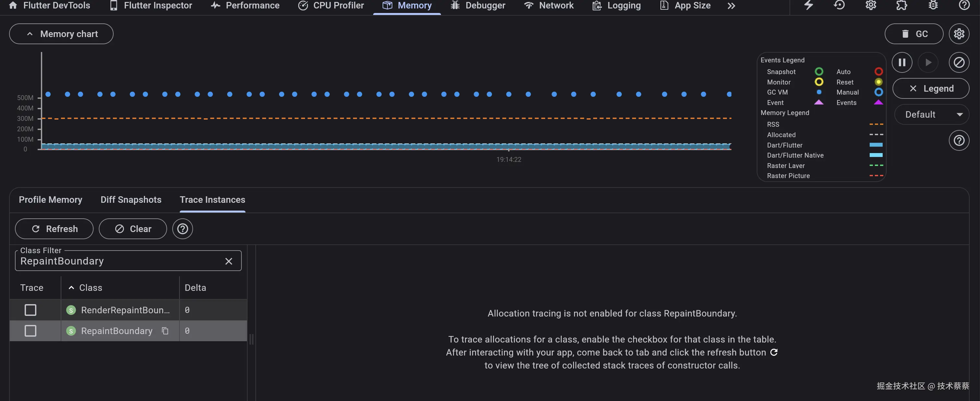This screenshot has height=401, width=980.
Task: Collapse the Memory chart section
Action: 61,34
